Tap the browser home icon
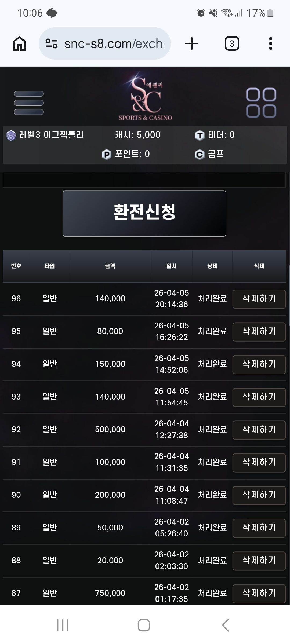The height and width of the screenshot is (644, 290). 19,44
